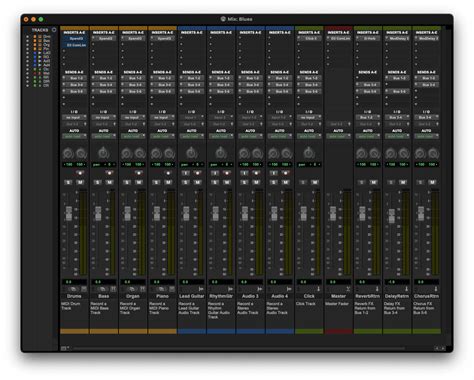Click the left pan knob on the Organ strip
474x380 pixels.
pos(127,154)
